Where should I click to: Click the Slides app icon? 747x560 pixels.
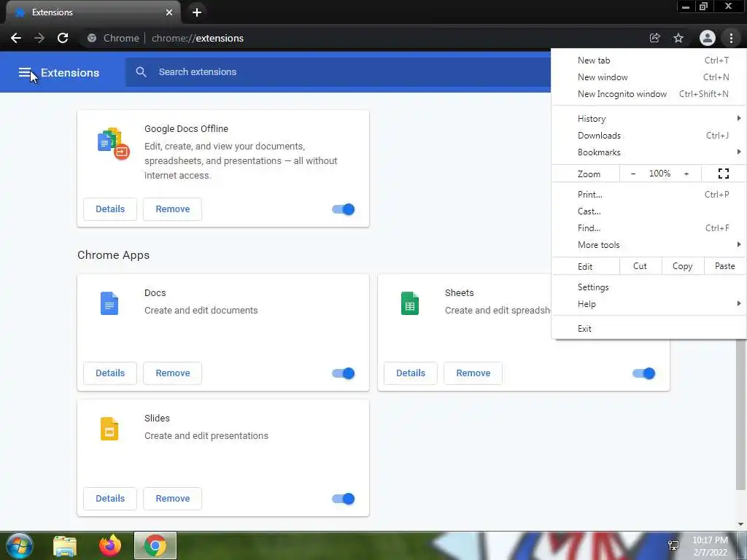109,429
